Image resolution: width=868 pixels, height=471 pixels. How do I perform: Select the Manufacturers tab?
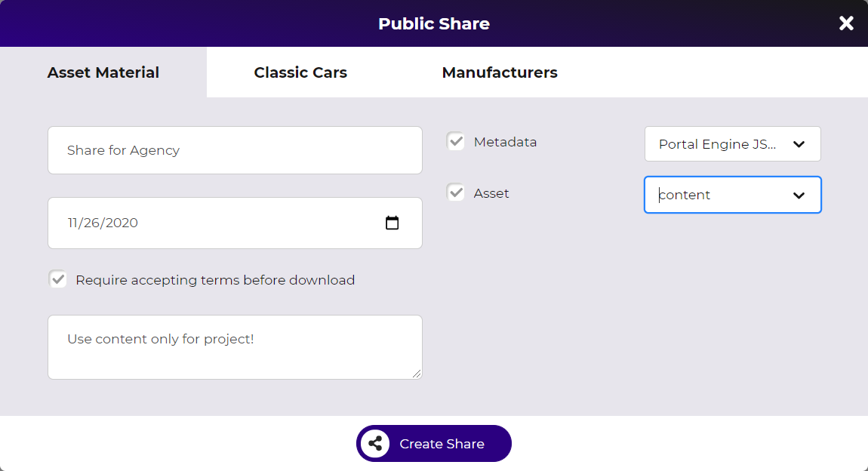pos(500,72)
